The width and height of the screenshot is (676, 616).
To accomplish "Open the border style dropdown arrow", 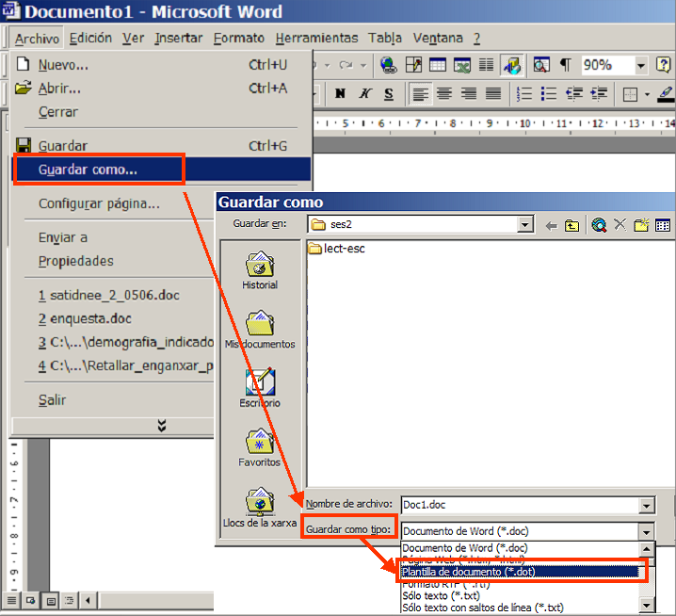I will [647, 94].
